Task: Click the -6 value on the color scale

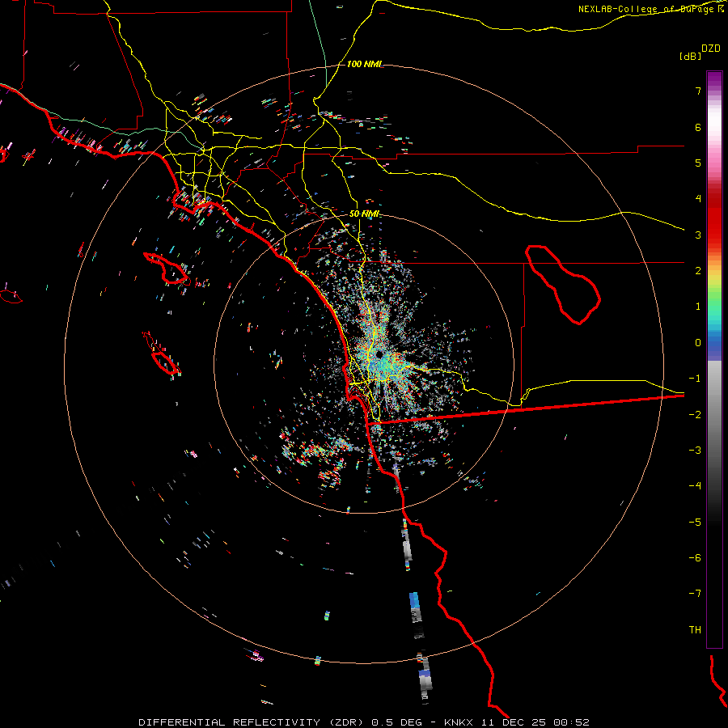Action: click(695, 558)
